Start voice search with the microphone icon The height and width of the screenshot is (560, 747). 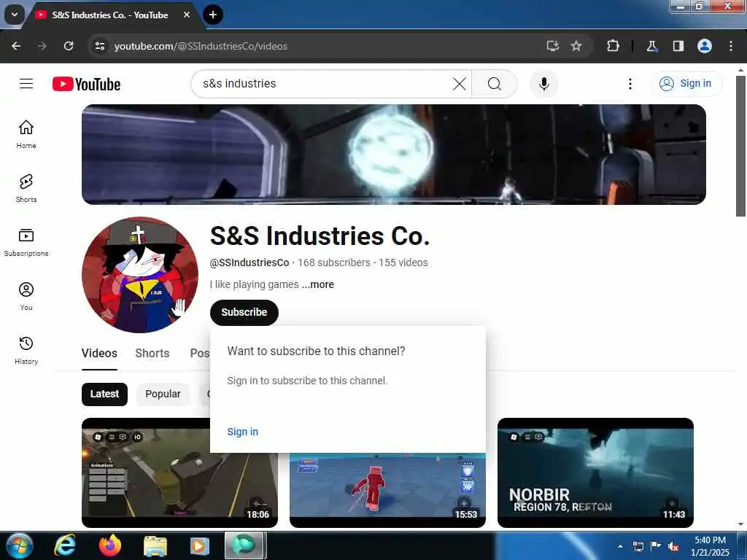pos(543,84)
